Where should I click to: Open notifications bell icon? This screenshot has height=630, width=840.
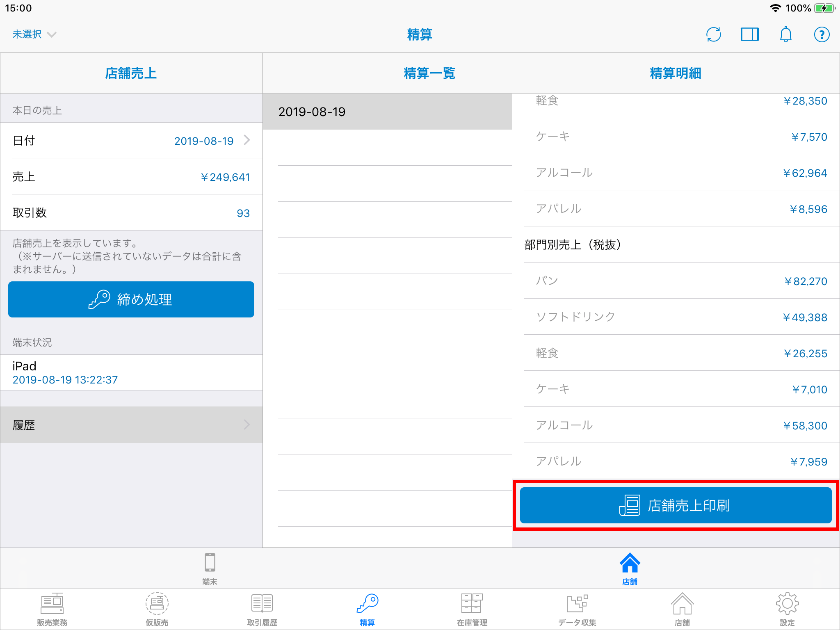[x=785, y=34]
